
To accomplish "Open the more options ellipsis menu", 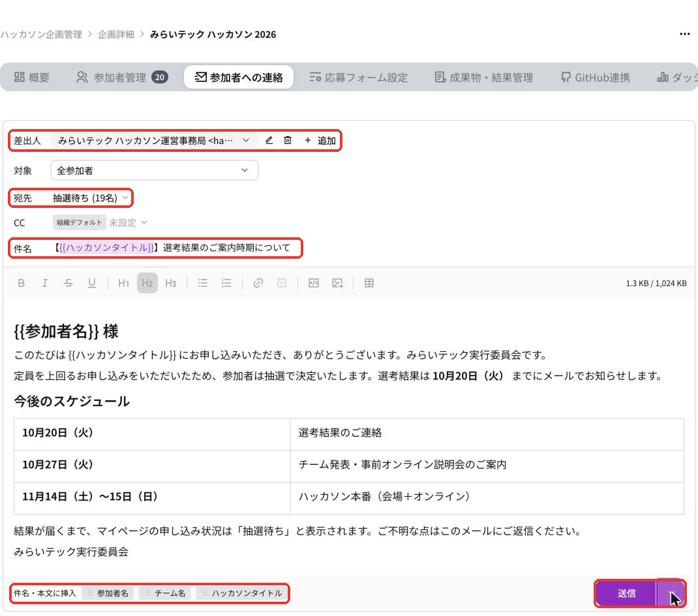I will 685,35.
